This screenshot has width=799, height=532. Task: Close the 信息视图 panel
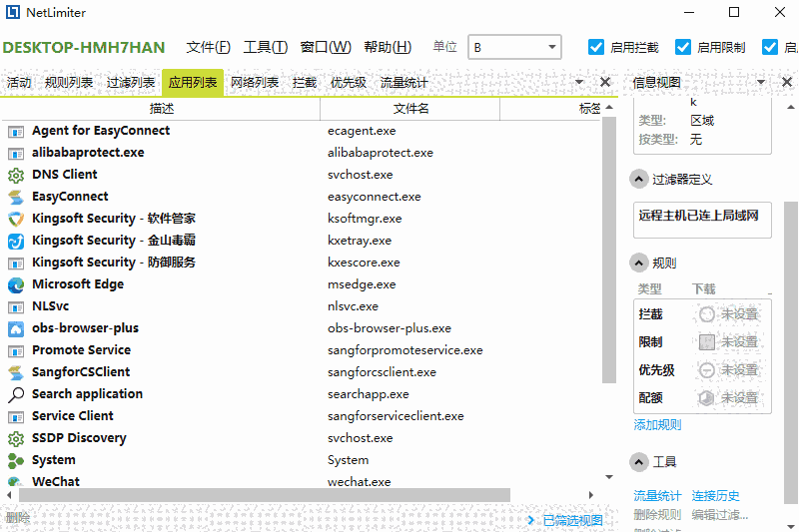[787, 82]
